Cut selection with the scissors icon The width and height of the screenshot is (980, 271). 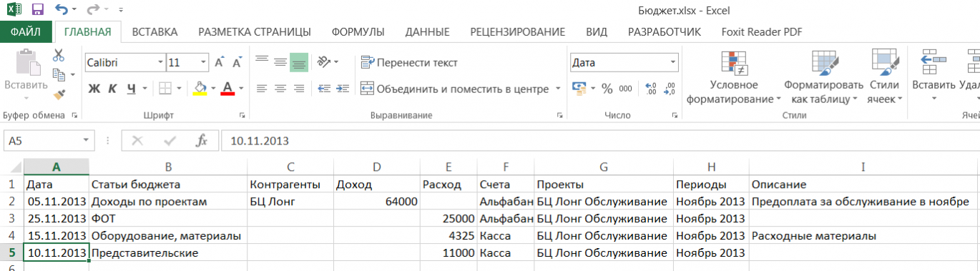tap(59, 55)
